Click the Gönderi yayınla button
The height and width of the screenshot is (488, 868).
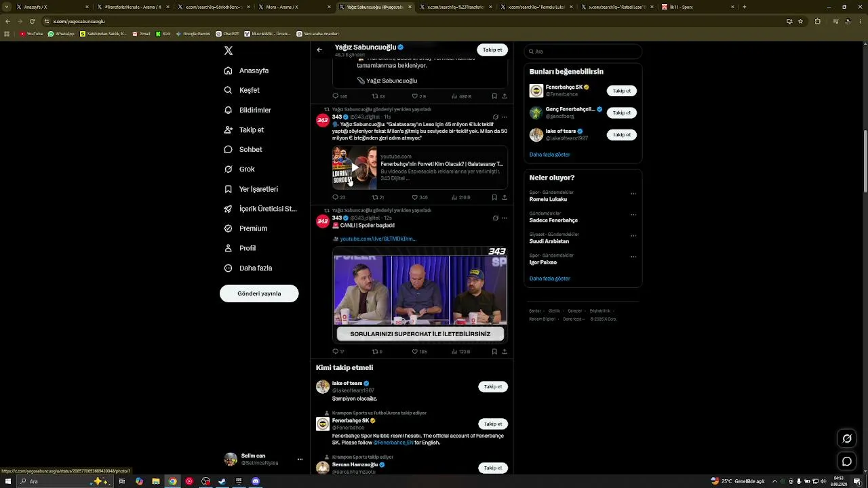tap(259, 293)
